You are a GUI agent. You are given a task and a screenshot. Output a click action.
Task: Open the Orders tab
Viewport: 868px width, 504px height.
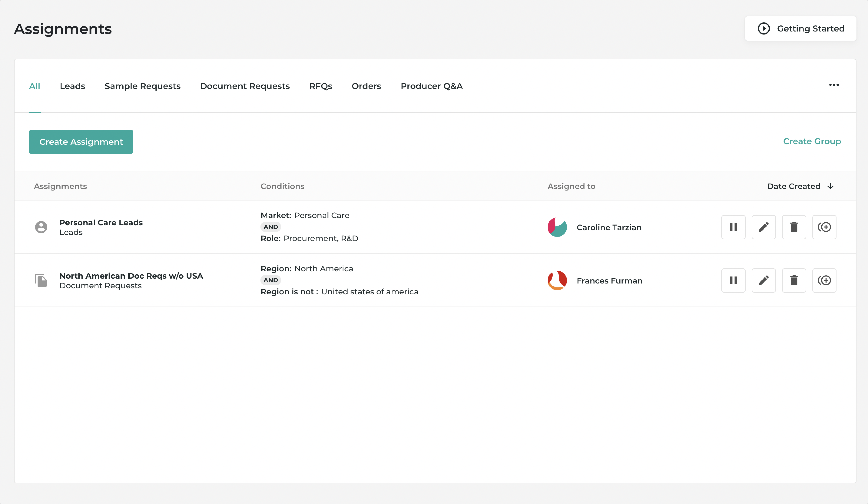[366, 86]
